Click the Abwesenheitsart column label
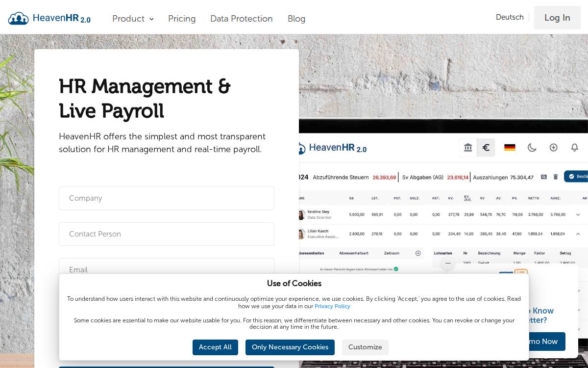Screen dimensions: 588x368 coord(354,253)
